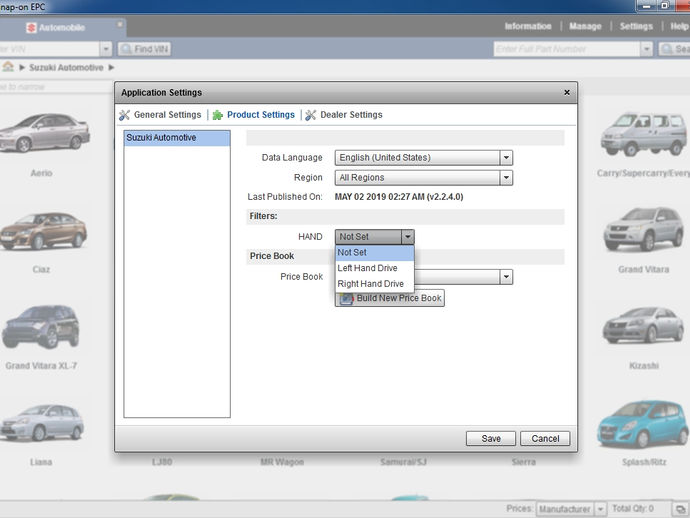This screenshot has width=690, height=518.
Task: Expand the arrow after Suzuki Automotive breadcrumb
Action: pos(111,67)
